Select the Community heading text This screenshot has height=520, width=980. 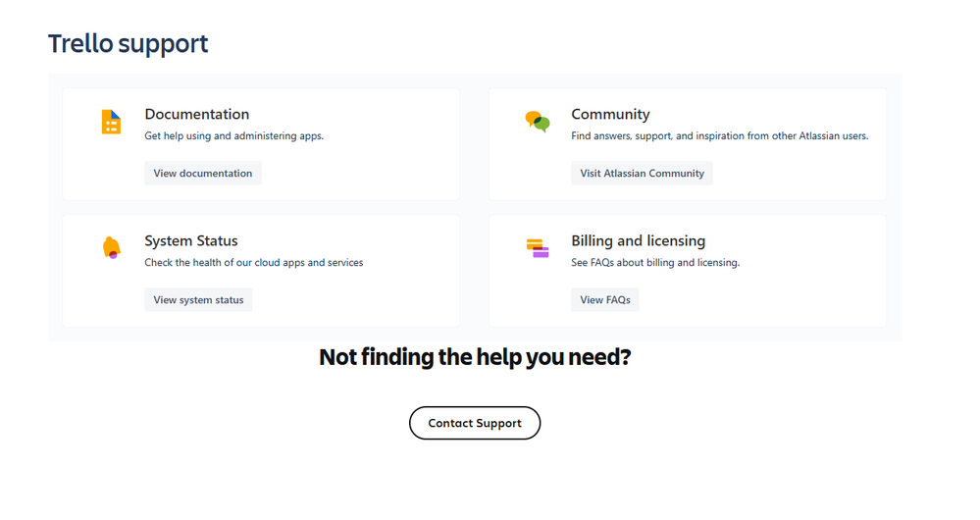coord(610,115)
